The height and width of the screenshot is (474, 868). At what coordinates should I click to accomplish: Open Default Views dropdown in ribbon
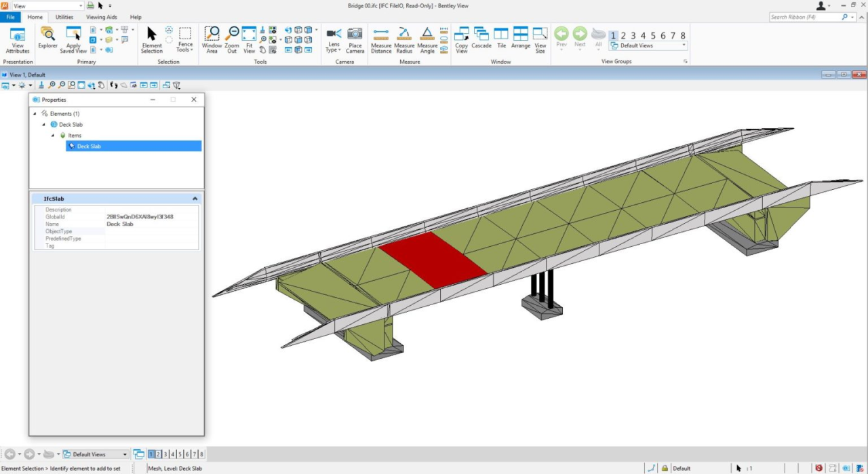point(648,45)
